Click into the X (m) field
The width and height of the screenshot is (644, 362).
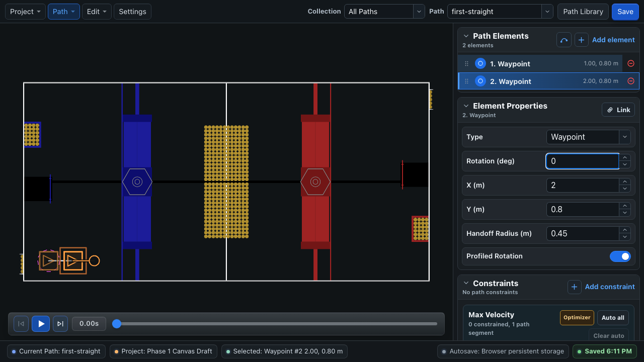point(583,185)
